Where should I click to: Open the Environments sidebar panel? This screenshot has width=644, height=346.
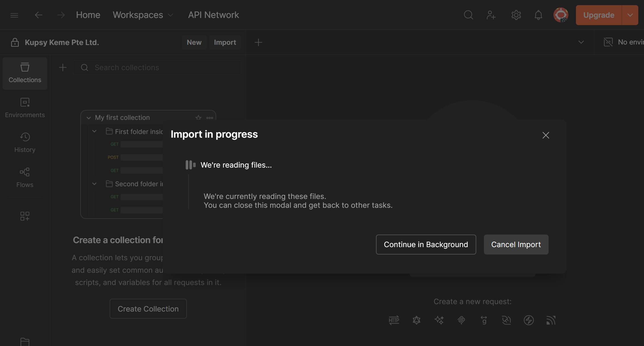25,108
